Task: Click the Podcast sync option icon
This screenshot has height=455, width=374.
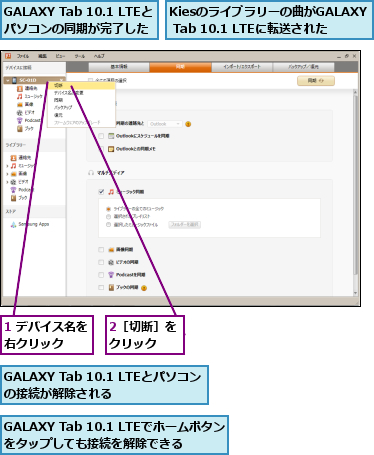Action: tap(111, 275)
